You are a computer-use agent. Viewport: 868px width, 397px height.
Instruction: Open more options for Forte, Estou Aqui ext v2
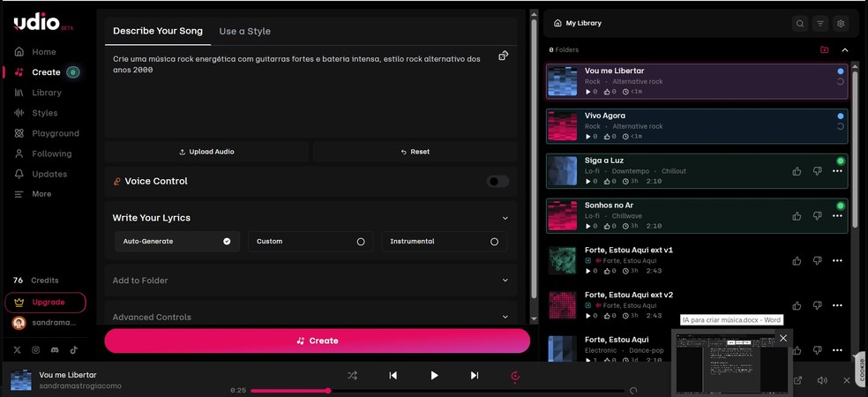(x=837, y=305)
